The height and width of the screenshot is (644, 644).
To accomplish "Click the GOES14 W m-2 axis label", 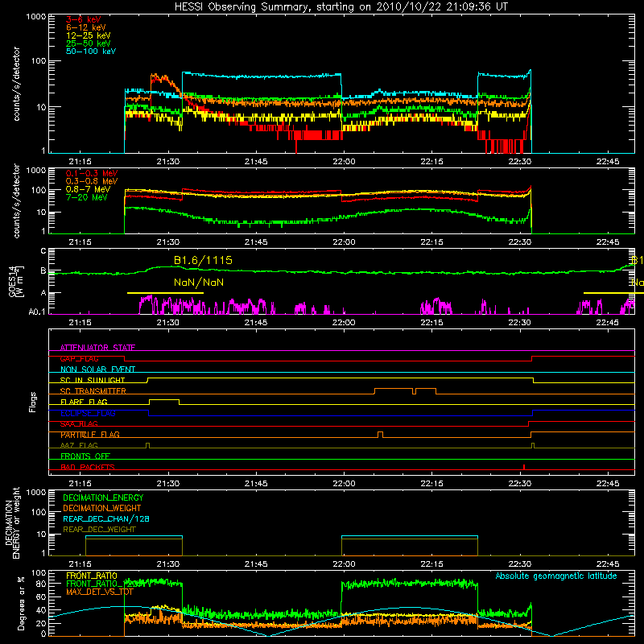I will 16,281.
